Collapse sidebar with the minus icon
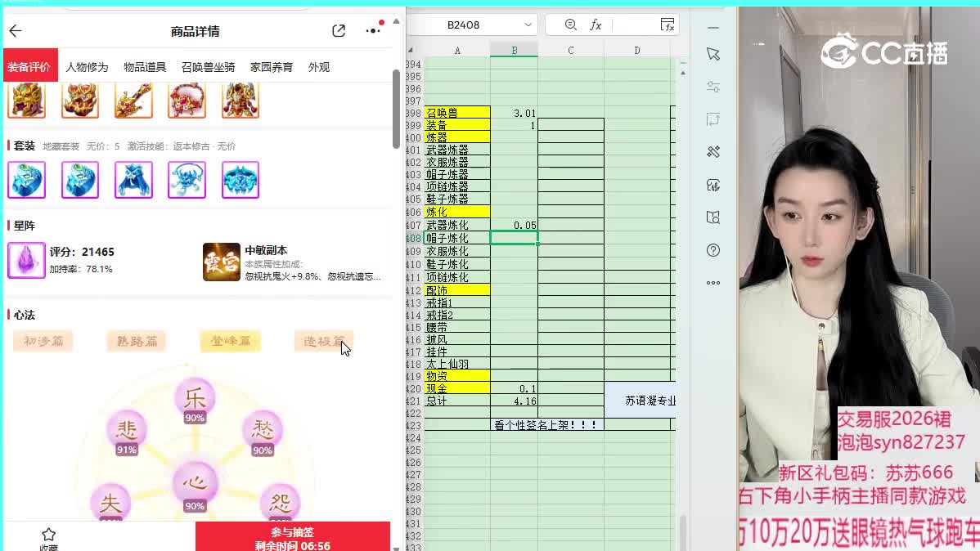Screen dimensions: 980x551 713,28
